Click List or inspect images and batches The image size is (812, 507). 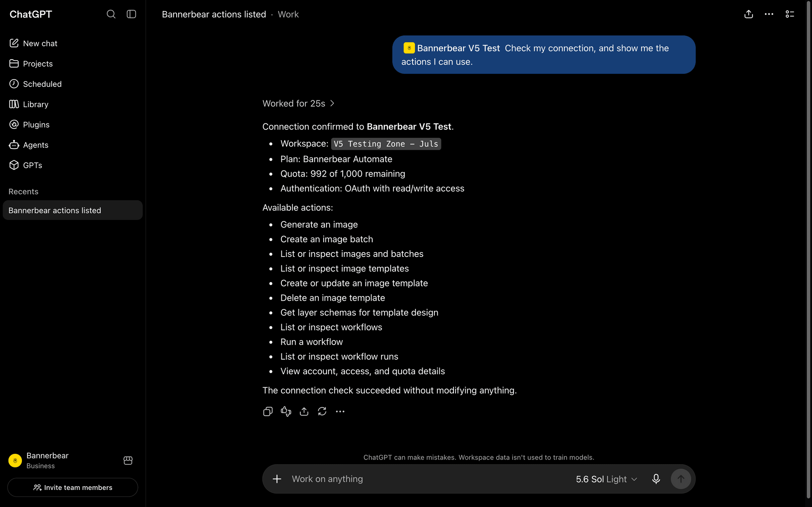click(x=352, y=254)
